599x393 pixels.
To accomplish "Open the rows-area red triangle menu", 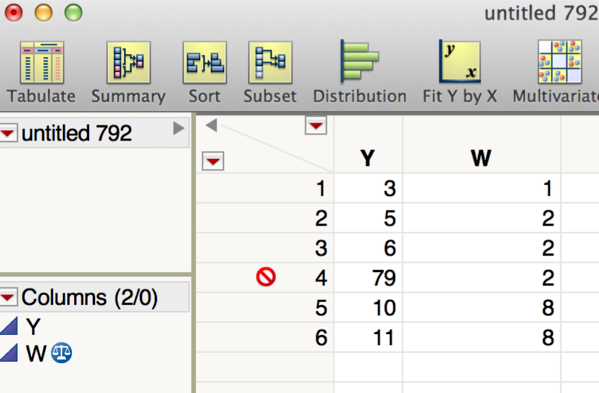I will (x=213, y=161).
